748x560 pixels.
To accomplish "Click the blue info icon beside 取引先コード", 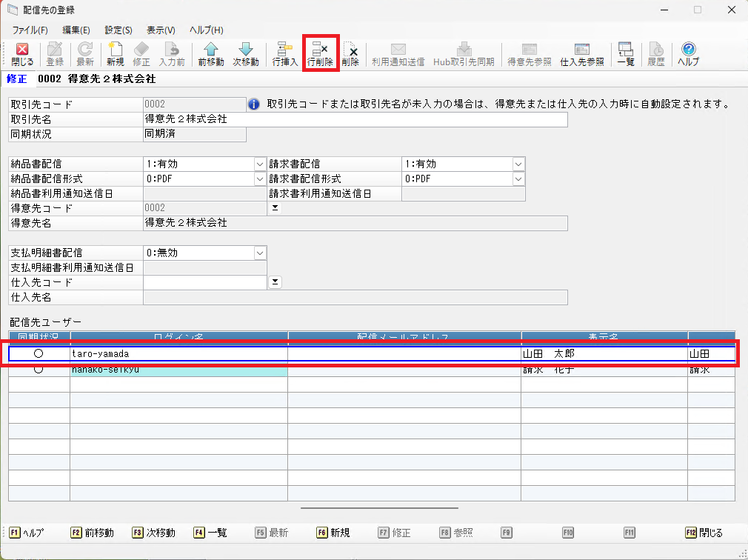I will coord(253,104).
